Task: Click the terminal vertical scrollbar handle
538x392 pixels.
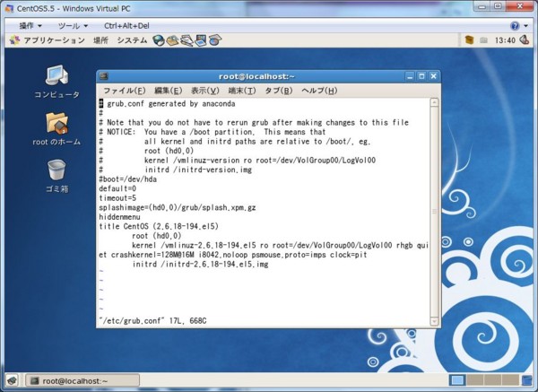Action: point(434,212)
